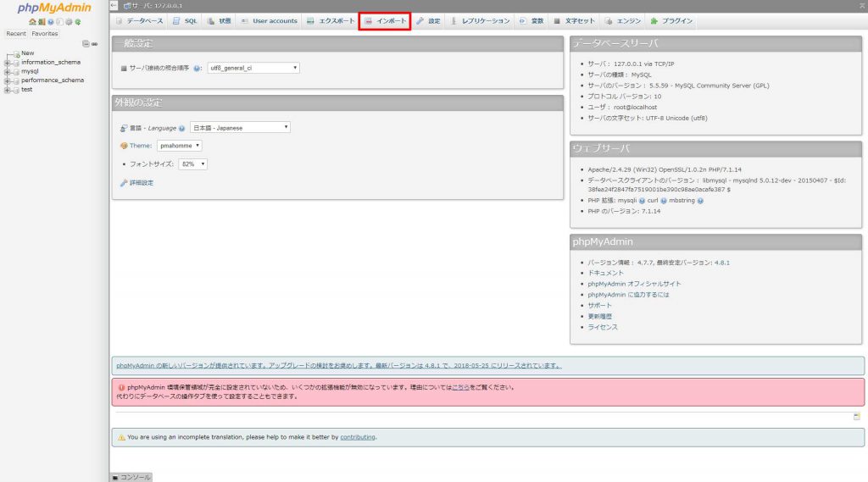The width and height of the screenshot is (868, 482).
Task: Open the User accounts tab
Action: (x=269, y=21)
